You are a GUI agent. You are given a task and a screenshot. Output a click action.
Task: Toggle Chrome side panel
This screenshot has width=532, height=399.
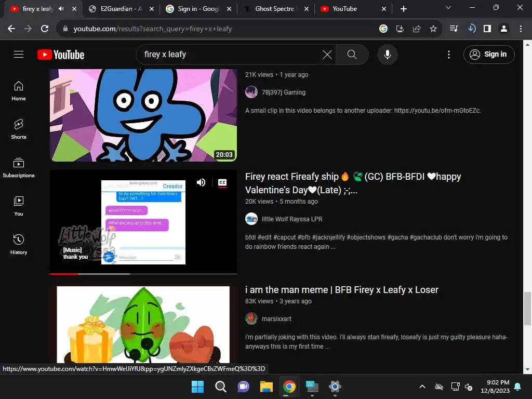tap(487, 29)
